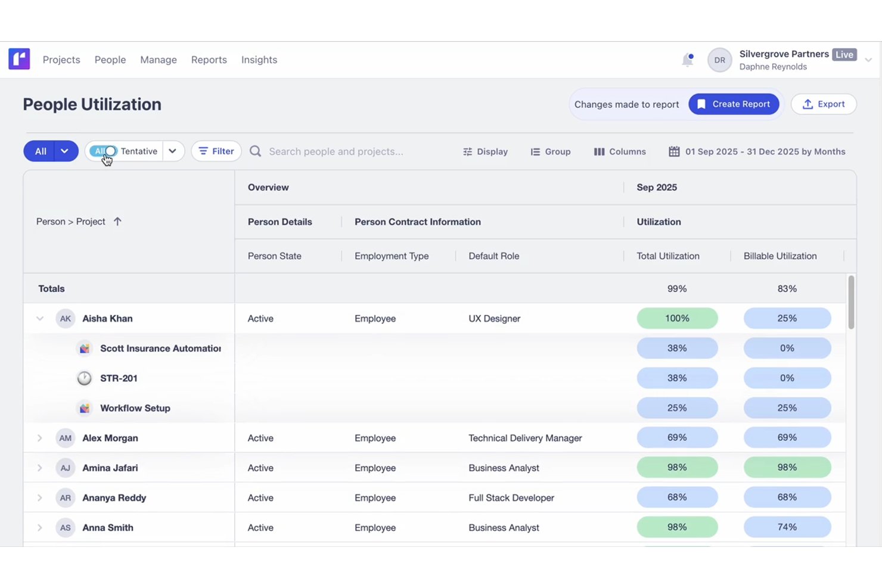This screenshot has height=588, width=882.
Task: Click Full Stack Developer role cell
Action: pyautogui.click(x=511, y=497)
